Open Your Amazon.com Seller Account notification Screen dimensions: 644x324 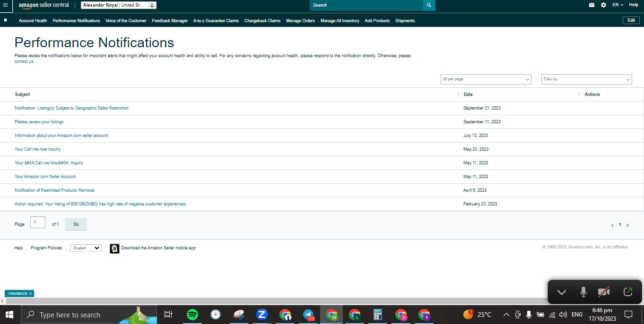coord(45,177)
